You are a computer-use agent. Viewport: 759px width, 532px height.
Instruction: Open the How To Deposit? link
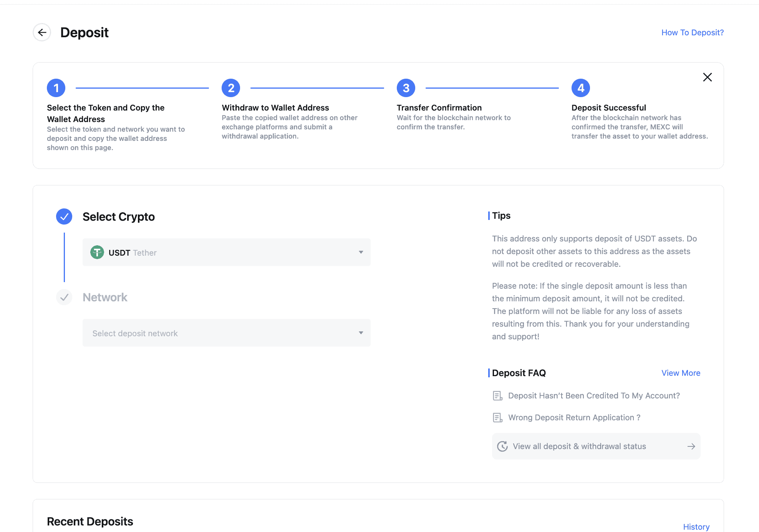coord(692,33)
